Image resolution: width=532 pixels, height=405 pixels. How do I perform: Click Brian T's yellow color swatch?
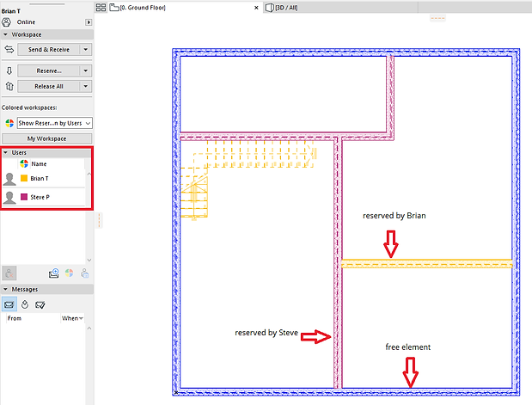[24, 178]
